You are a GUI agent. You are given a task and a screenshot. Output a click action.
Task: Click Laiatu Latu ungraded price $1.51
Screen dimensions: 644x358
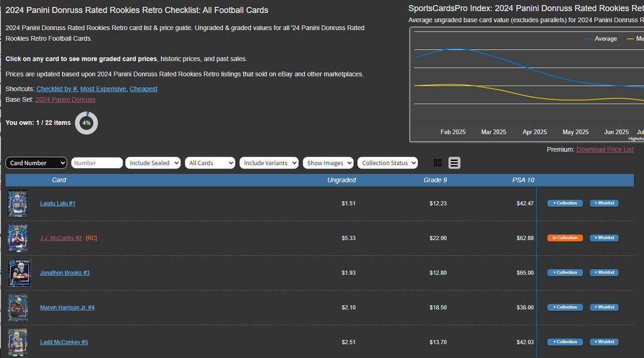point(349,204)
